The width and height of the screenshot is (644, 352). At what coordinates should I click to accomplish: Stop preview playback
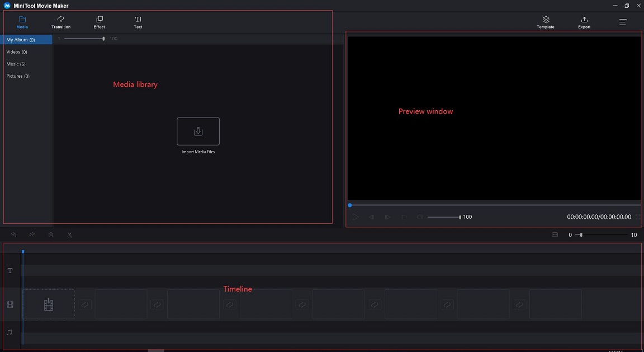[x=404, y=217]
